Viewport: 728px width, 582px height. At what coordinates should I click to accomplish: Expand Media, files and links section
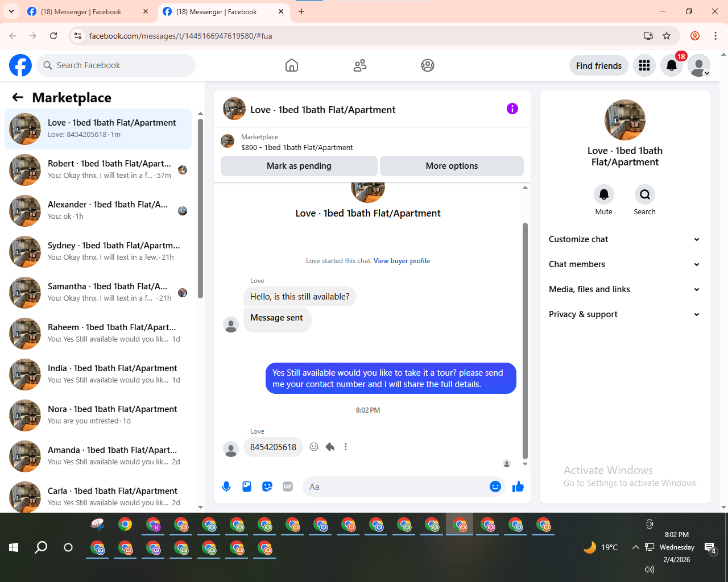[624, 289]
